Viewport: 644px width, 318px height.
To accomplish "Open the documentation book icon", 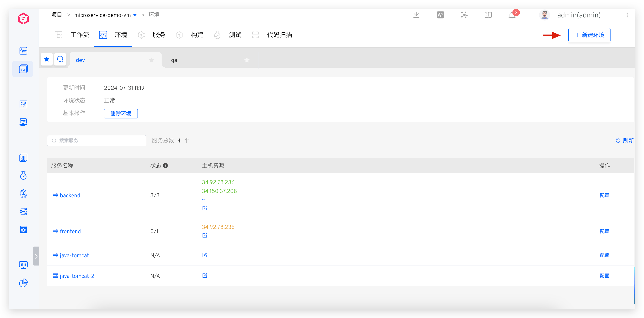I will [488, 15].
